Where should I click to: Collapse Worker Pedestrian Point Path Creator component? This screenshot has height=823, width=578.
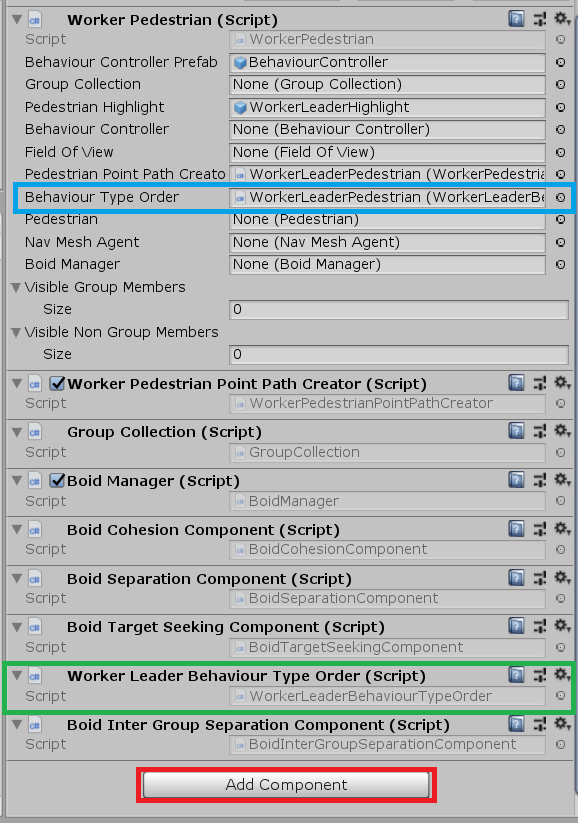pos(17,384)
